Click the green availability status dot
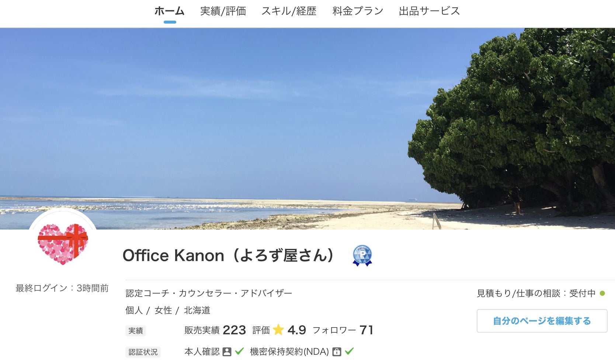The height and width of the screenshot is (364, 615). (602, 293)
